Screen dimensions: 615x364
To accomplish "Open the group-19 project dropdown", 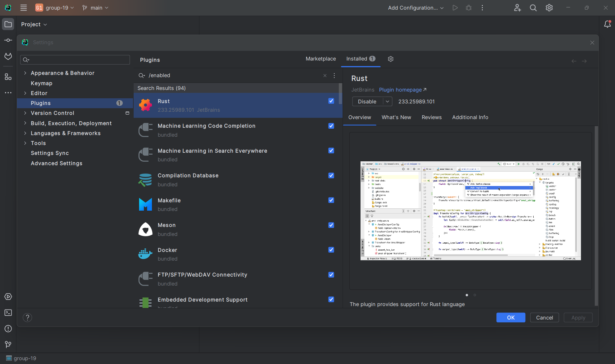I will [55, 8].
